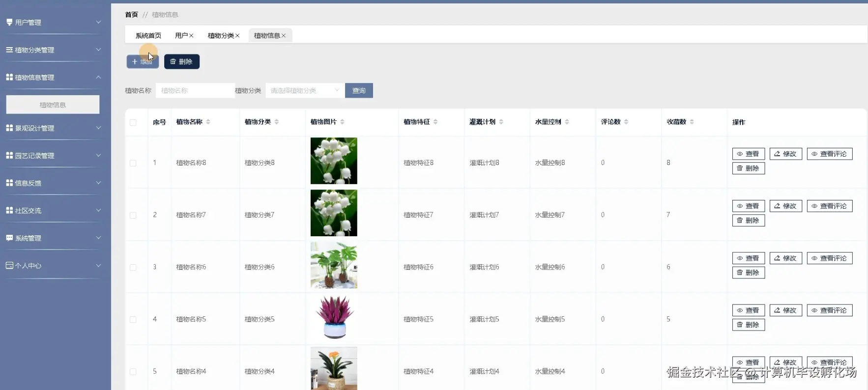Screen dimensions: 868x390
Task: Click 修改 for 植物名称5 row
Action: [x=785, y=310]
